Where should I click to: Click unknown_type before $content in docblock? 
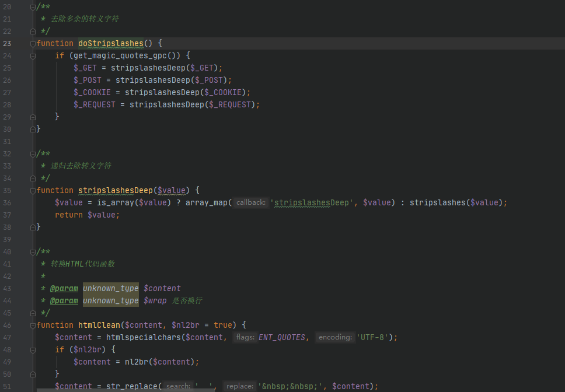pyautogui.click(x=111, y=288)
